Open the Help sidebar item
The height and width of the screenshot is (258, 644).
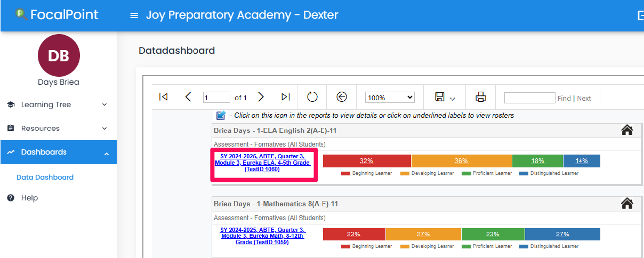point(29,198)
